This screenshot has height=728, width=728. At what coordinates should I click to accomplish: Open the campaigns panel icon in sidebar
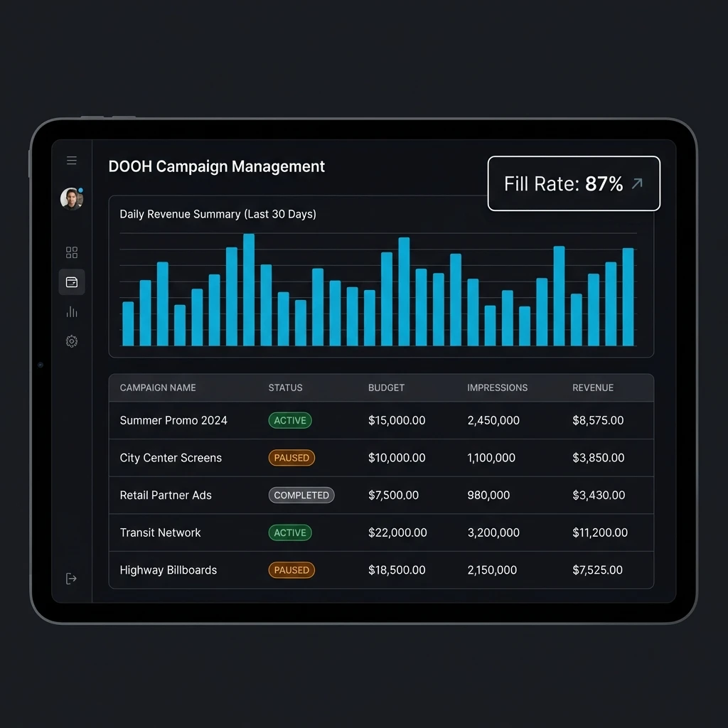tap(71, 282)
